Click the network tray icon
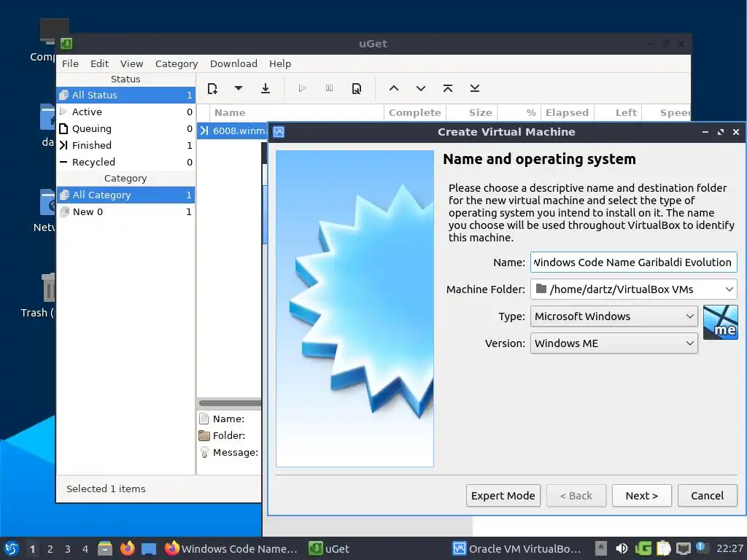The width and height of the screenshot is (747, 560). tap(683, 548)
